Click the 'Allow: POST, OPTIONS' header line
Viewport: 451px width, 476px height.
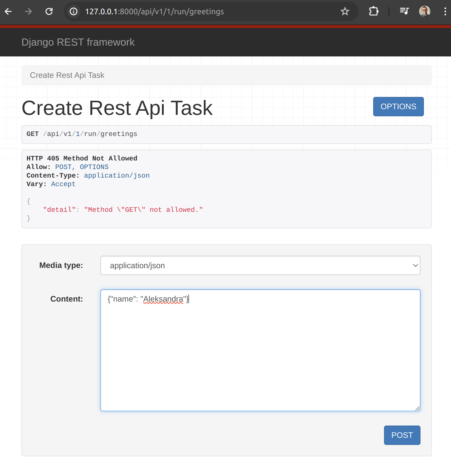coord(68,167)
